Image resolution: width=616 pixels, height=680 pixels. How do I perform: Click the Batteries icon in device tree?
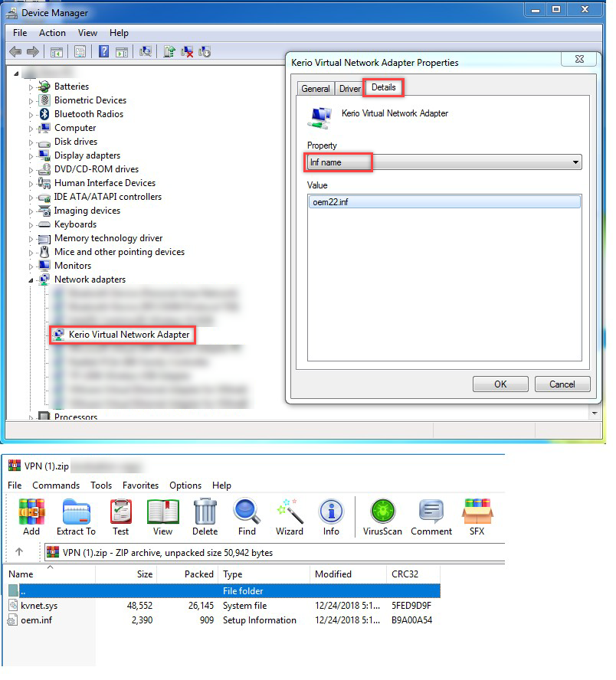pos(44,87)
